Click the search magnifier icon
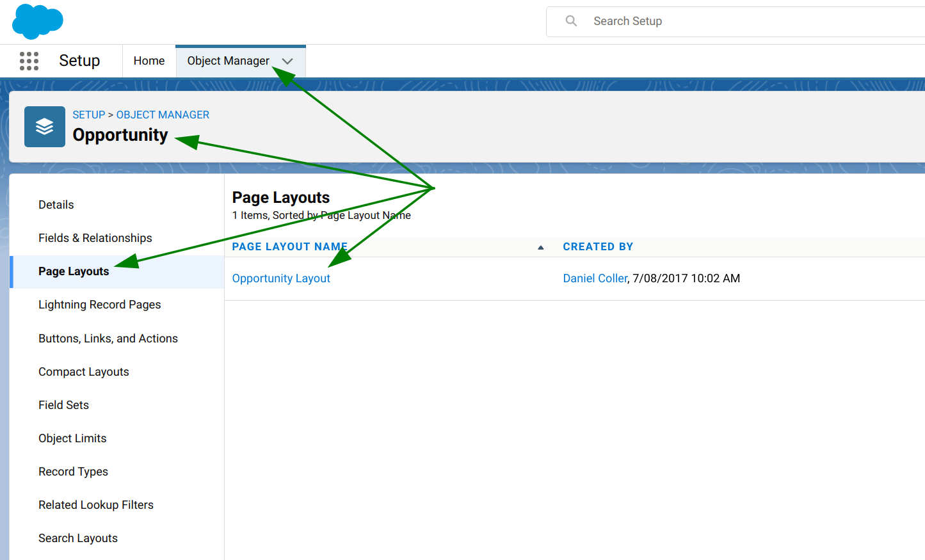 pos(571,21)
